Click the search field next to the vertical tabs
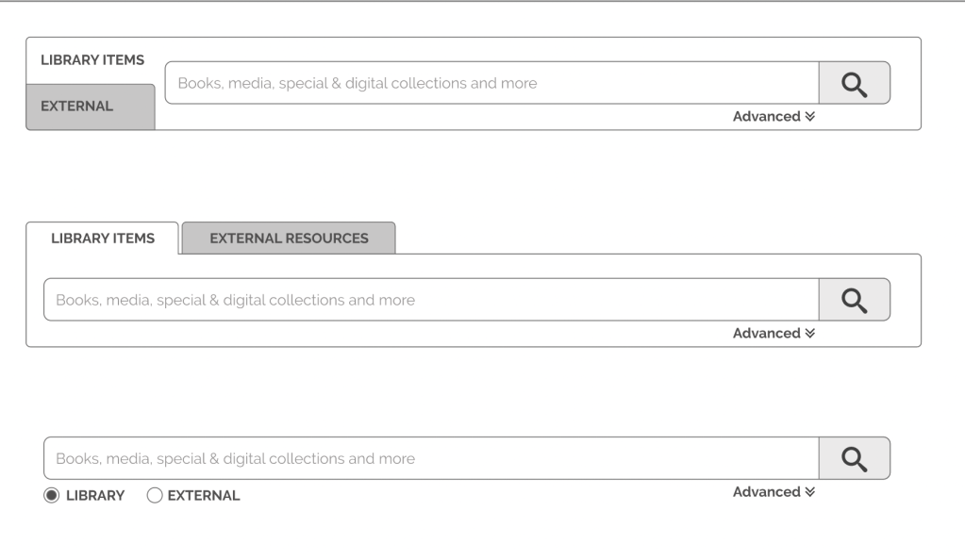This screenshot has width=965, height=560. [x=491, y=83]
